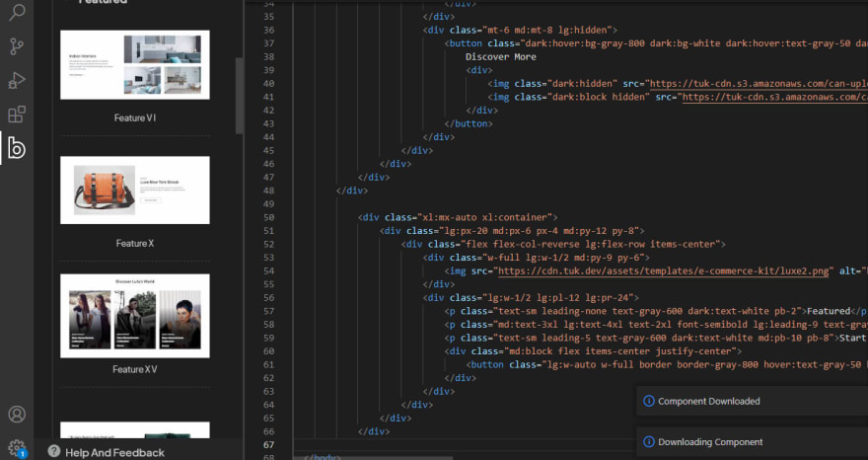Click the 'w-full lg:w-1/2 md:py-9 py-6' string
Screen dimensions: 868x460
[563, 258]
